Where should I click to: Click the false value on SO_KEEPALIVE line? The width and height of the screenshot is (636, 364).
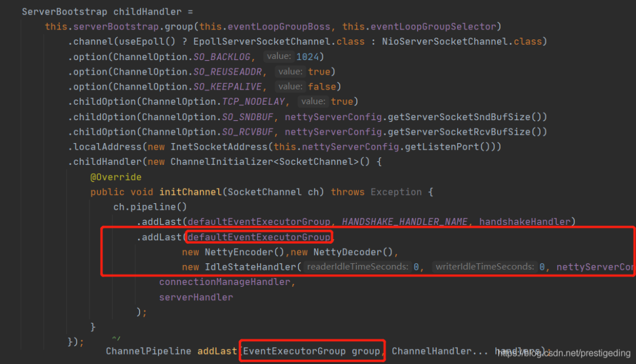coord(322,87)
